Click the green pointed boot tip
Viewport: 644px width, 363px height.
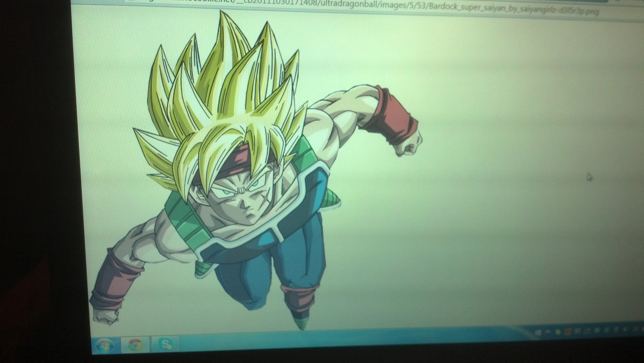tap(302, 323)
